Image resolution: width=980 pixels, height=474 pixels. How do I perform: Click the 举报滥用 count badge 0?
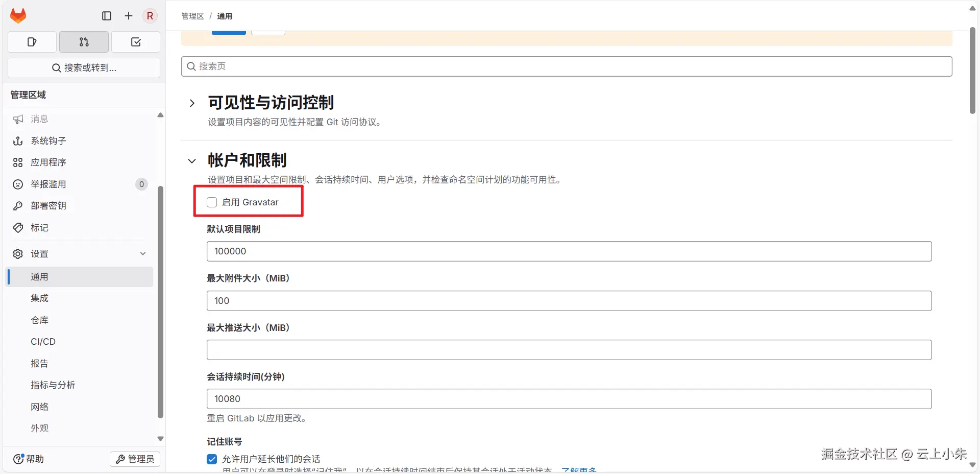[x=142, y=184]
